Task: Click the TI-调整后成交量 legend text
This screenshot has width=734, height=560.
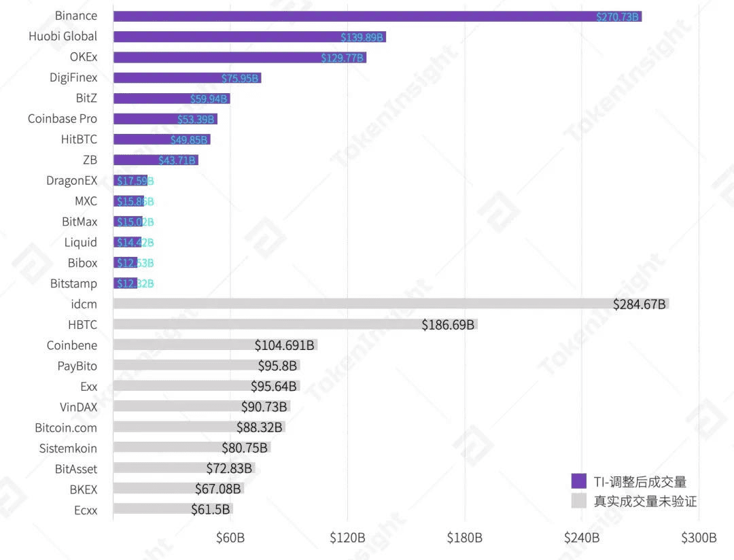Action: point(640,482)
